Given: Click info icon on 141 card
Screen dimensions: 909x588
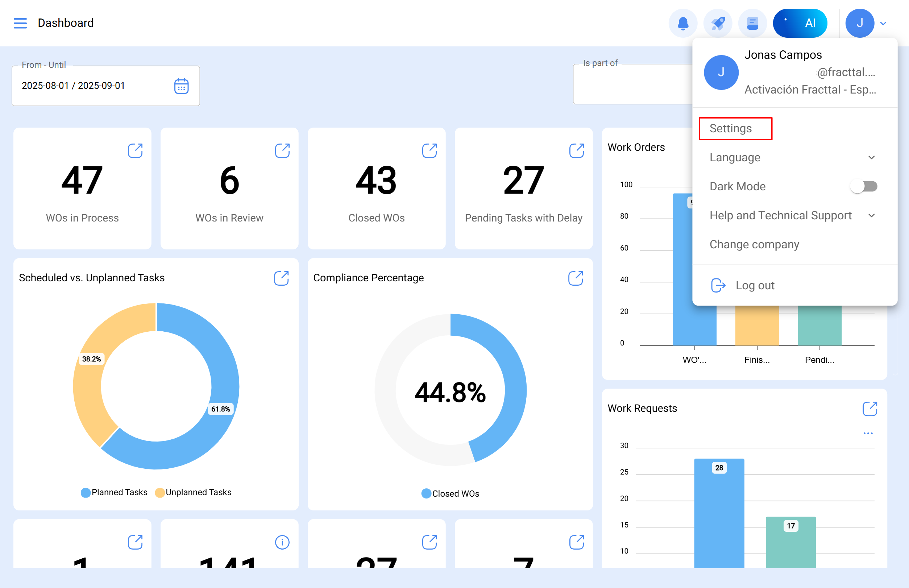Looking at the screenshot, I should 282,542.
